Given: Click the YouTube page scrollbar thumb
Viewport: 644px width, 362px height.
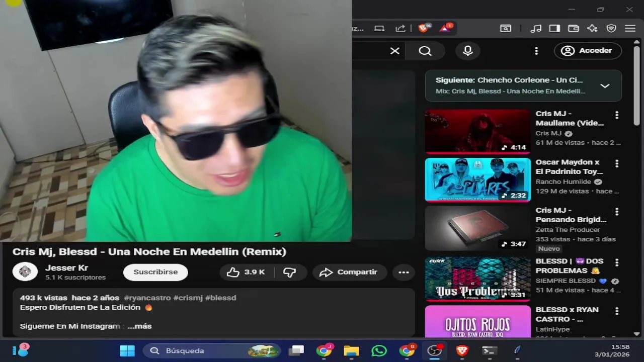Looking at the screenshot, I should [636, 85].
